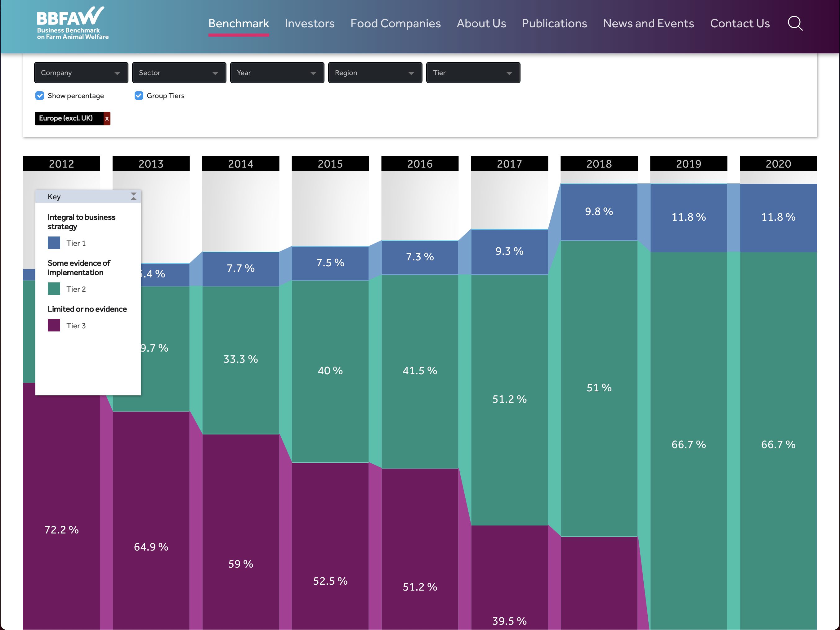
Task: Click the 2016 Tier 1 segment 7.3 %
Action: [x=420, y=257]
